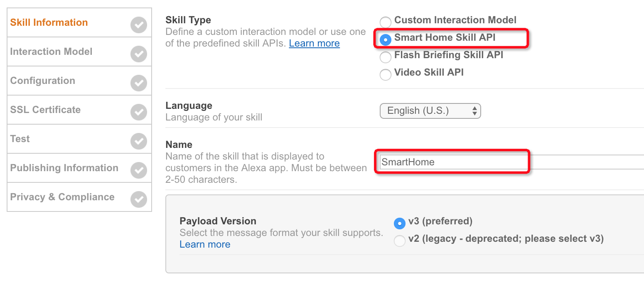Viewport: 644px width, 285px height.
Task: Click the checkmark icon beside Skill Information
Action: coord(138,25)
